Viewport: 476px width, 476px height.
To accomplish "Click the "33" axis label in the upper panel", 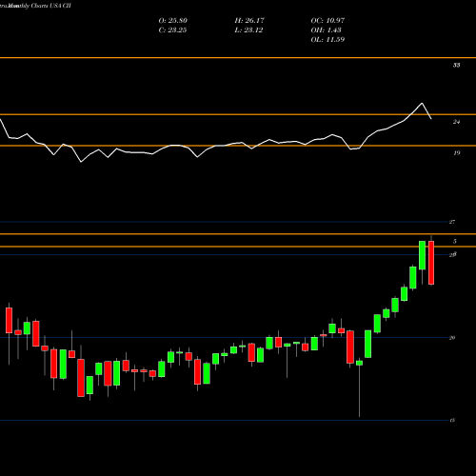I will click(x=456, y=65).
